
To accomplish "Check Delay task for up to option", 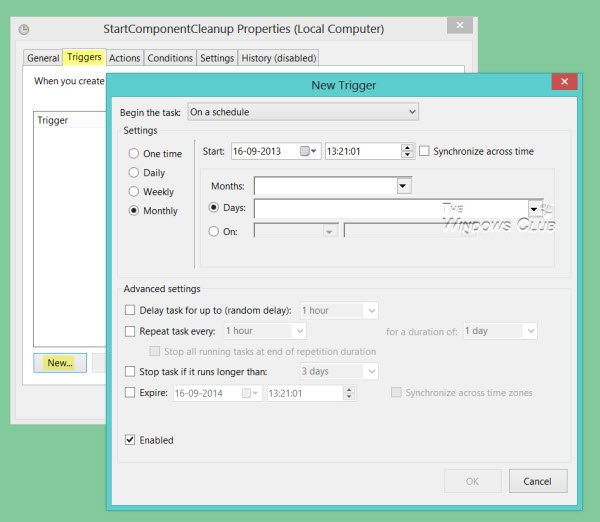I will pyautogui.click(x=130, y=311).
